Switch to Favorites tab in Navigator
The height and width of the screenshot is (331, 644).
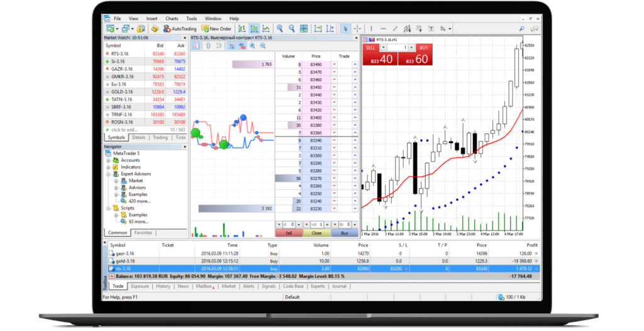tap(143, 233)
